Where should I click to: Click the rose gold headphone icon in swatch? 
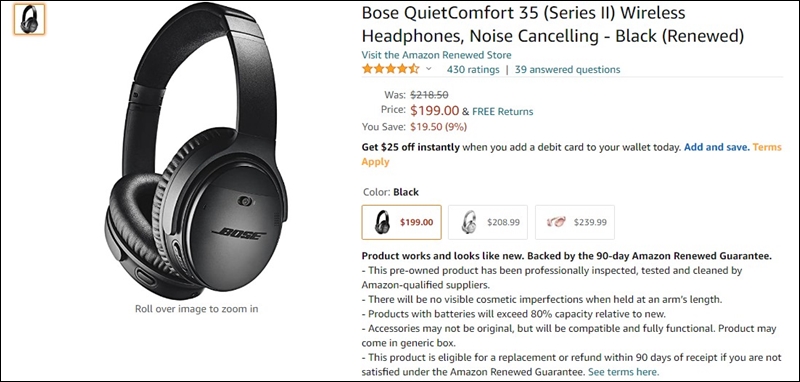coord(556,222)
